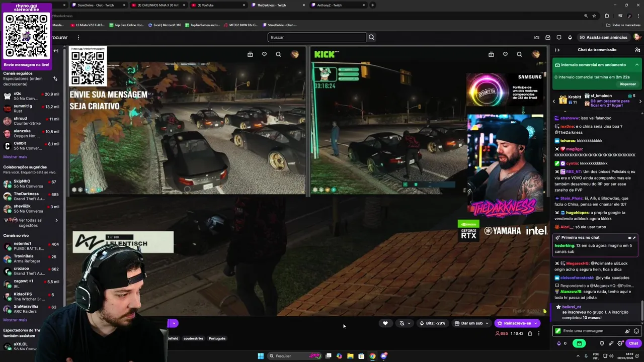Viewport: 644px width, 362px height.
Task: Open Discord from the taskbar
Action: click(384, 356)
